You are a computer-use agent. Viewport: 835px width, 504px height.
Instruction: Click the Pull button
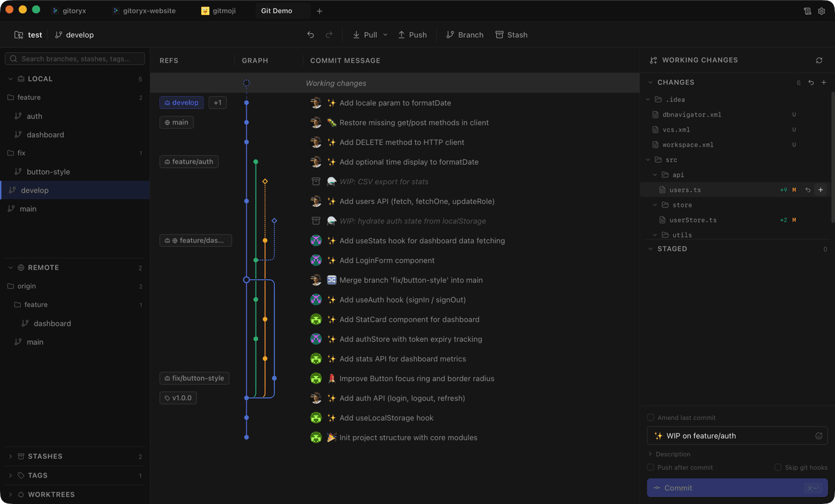tap(365, 35)
